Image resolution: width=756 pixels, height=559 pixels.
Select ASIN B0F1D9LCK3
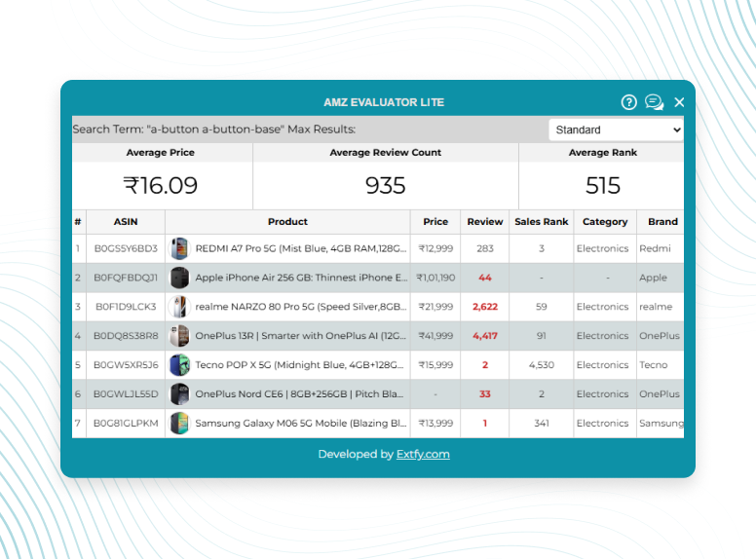(x=126, y=307)
